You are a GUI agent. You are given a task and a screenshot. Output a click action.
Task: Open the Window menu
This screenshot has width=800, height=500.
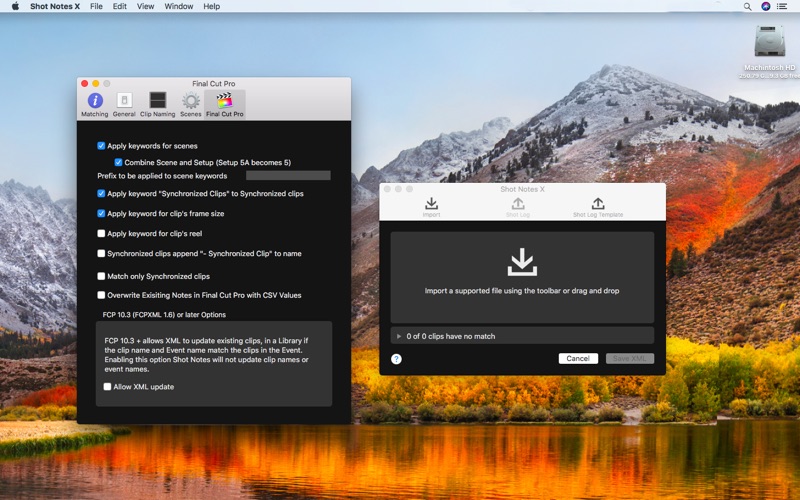coord(179,7)
